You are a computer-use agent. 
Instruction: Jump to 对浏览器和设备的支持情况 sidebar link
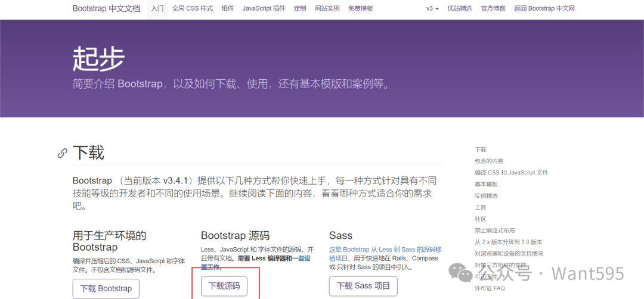[509, 254]
